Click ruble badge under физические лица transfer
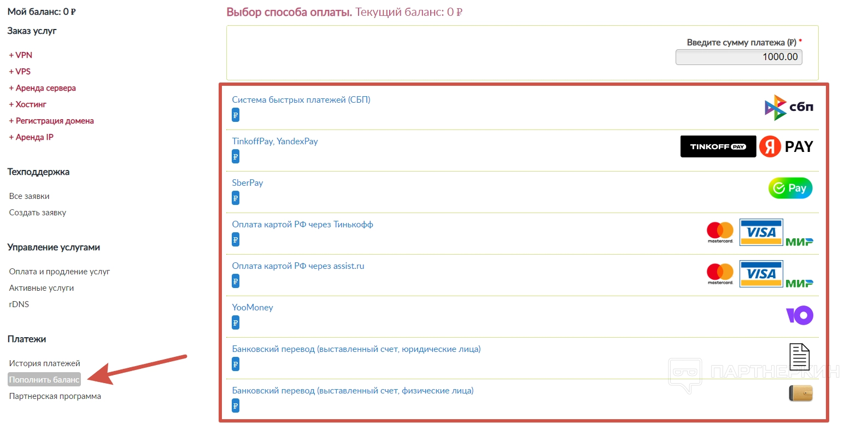The height and width of the screenshot is (423, 868). (236, 406)
